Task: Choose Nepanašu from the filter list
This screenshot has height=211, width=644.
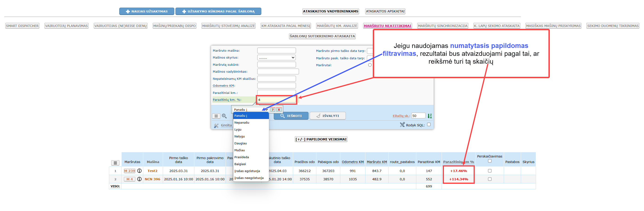Action: (x=251, y=123)
